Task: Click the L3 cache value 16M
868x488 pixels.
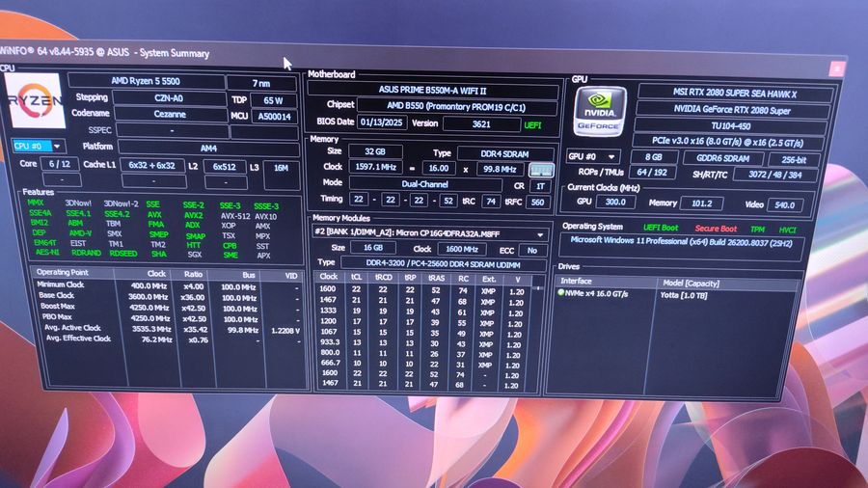Action: [282, 168]
